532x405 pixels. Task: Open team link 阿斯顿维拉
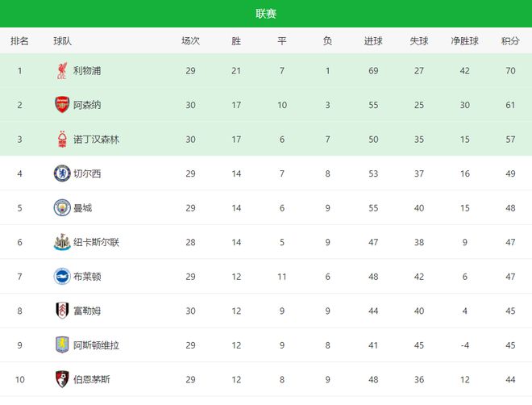click(x=97, y=345)
